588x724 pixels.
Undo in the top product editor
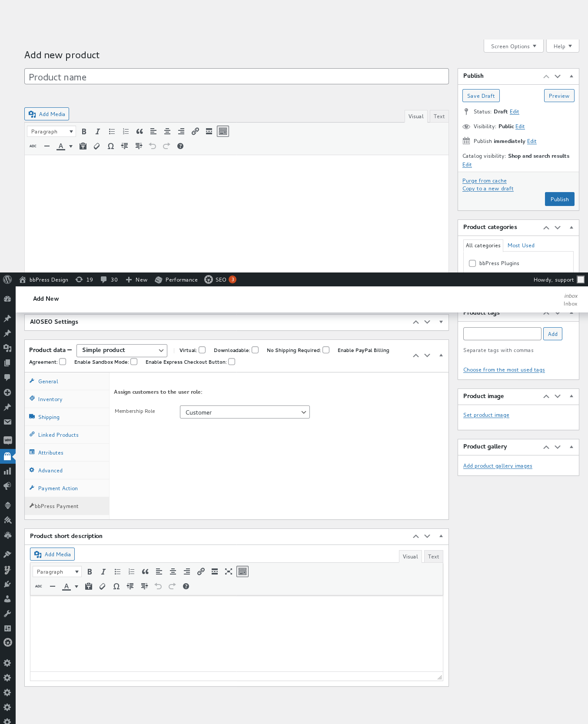[153, 146]
